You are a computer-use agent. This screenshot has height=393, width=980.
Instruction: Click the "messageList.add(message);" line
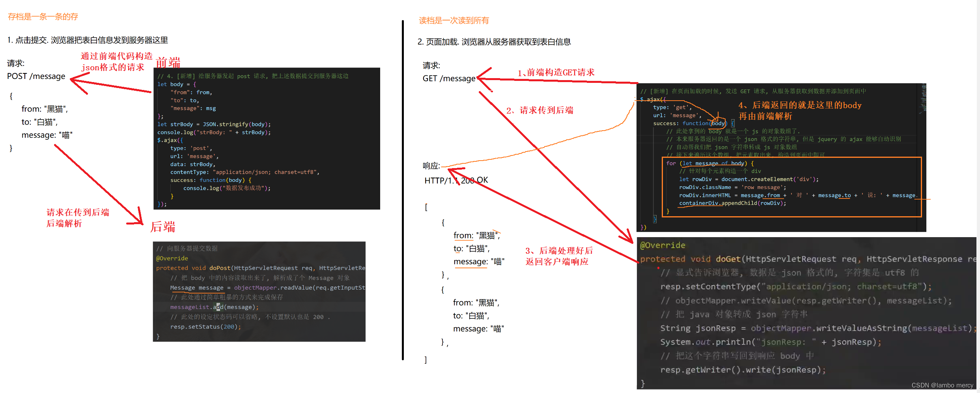[x=215, y=307]
